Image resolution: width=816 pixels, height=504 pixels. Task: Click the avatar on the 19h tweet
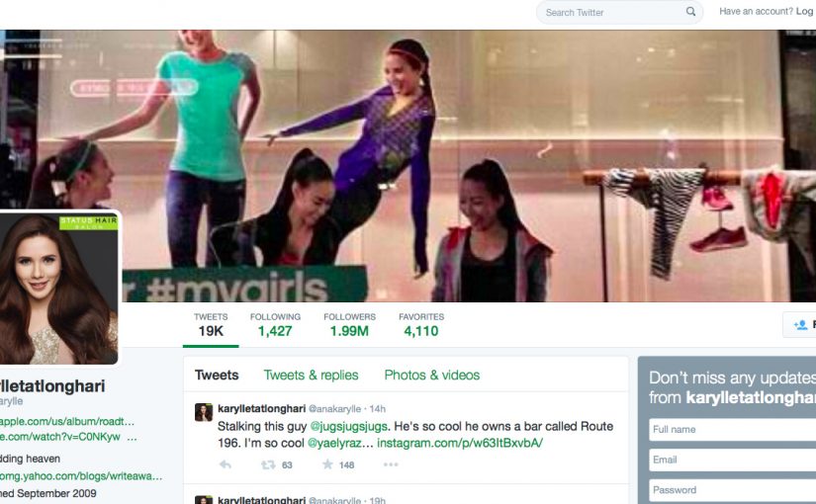204,500
